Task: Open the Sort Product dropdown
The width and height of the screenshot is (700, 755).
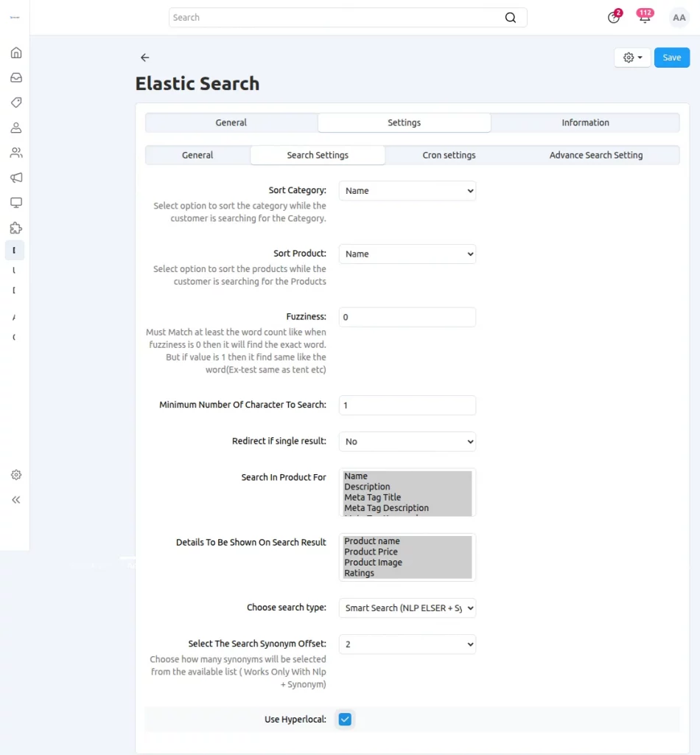Action: click(407, 254)
